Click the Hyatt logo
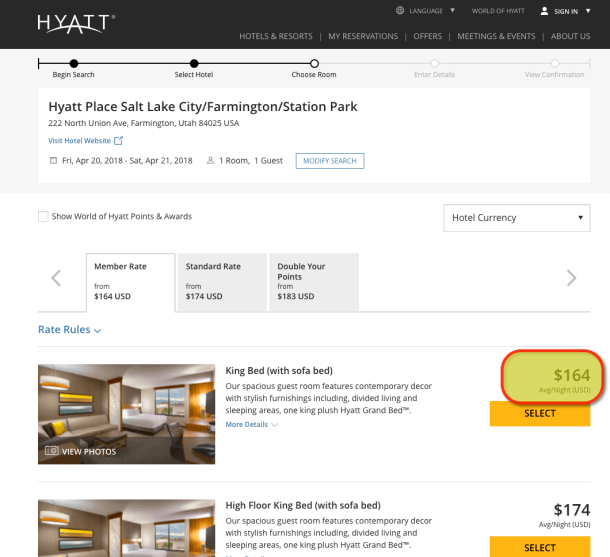610x557 pixels. click(76, 24)
